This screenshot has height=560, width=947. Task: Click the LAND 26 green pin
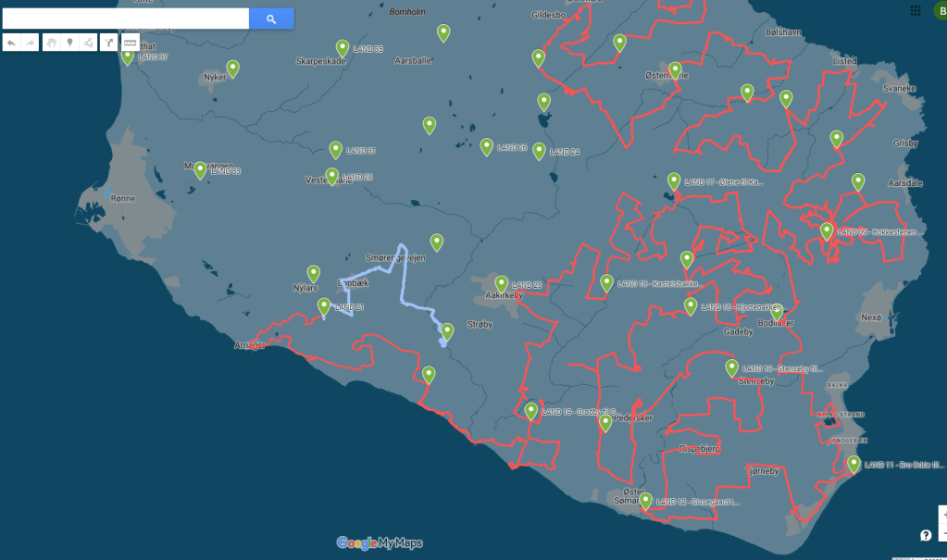[487, 146]
